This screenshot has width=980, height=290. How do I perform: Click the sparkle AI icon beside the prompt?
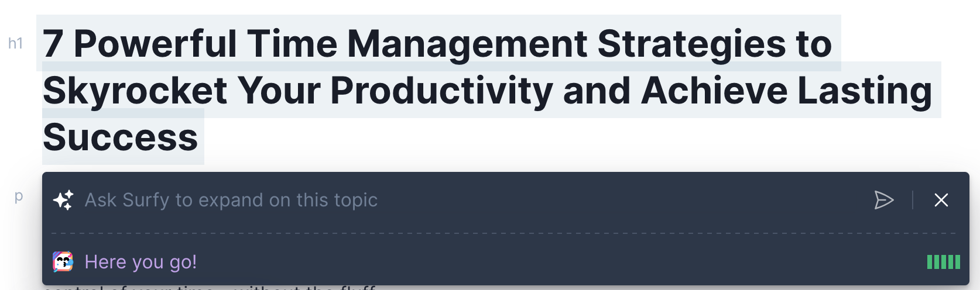pyautogui.click(x=63, y=200)
